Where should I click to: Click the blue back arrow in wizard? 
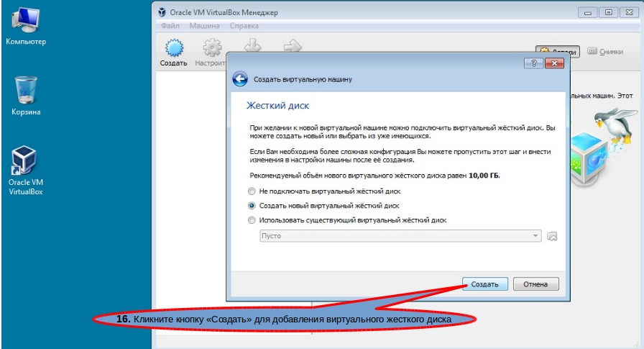coord(240,79)
